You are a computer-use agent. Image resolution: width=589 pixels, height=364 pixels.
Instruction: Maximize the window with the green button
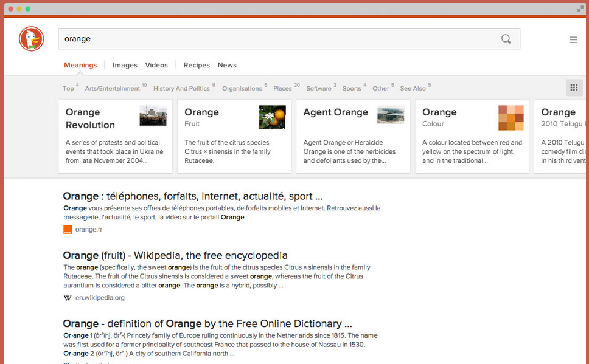[x=28, y=9]
